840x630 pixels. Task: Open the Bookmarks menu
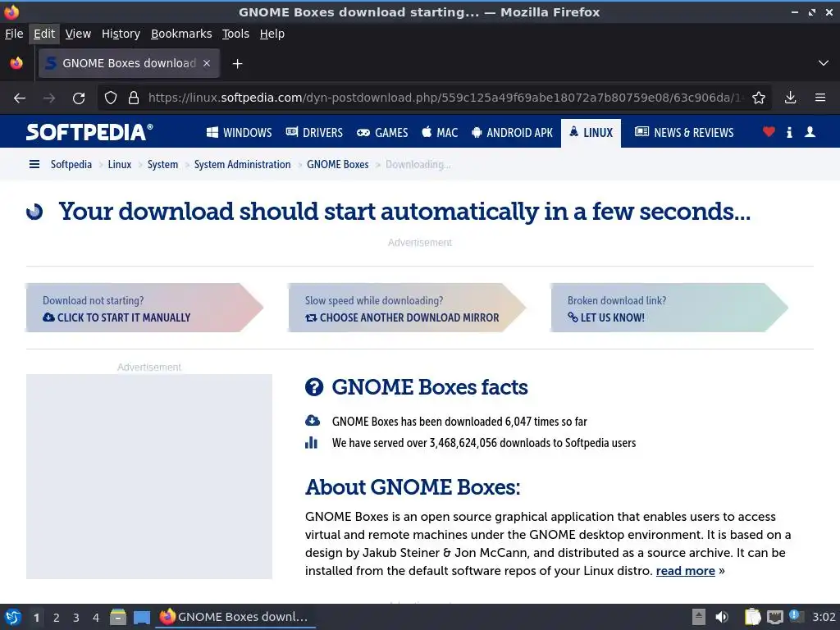pos(181,34)
